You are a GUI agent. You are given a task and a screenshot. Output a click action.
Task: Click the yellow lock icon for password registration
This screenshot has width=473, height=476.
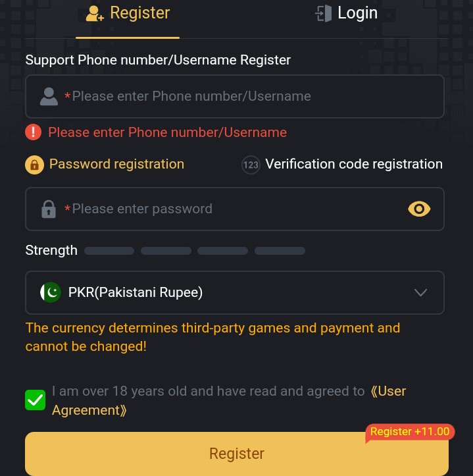(35, 165)
